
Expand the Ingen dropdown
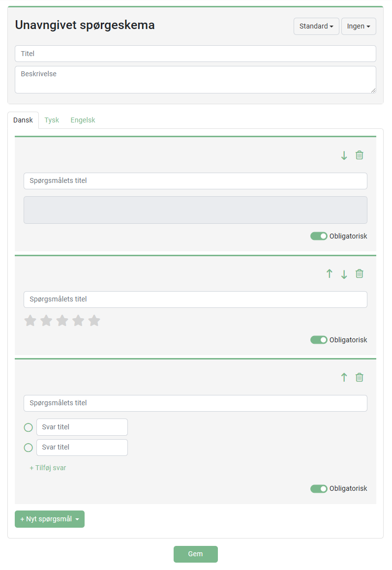tap(359, 27)
